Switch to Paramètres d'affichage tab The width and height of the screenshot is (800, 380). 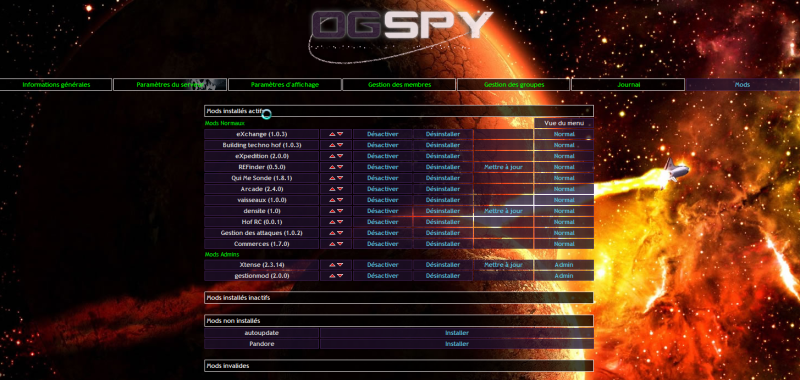click(285, 85)
